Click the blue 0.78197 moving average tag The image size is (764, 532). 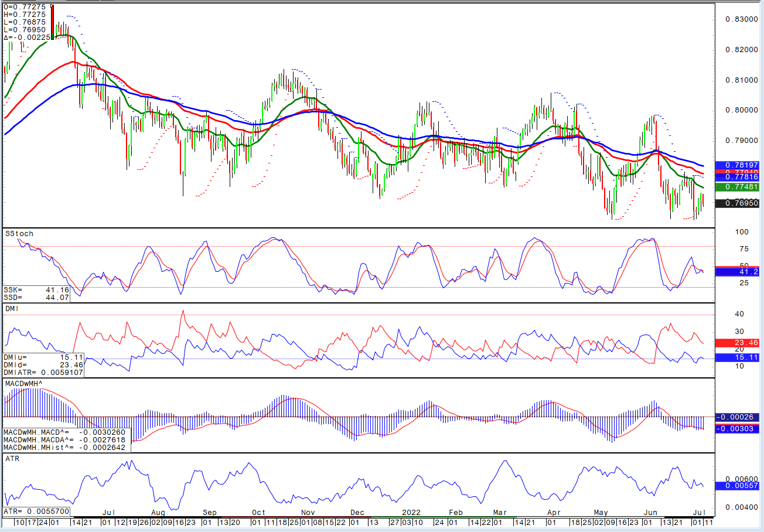738,165
